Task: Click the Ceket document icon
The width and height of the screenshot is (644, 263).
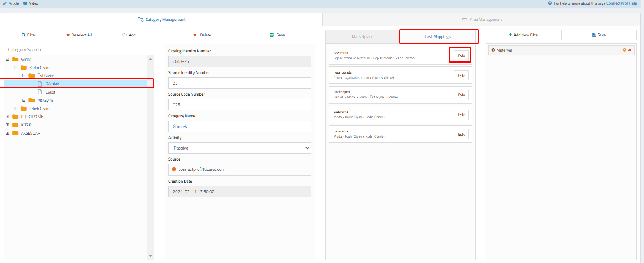Action: [x=40, y=92]
